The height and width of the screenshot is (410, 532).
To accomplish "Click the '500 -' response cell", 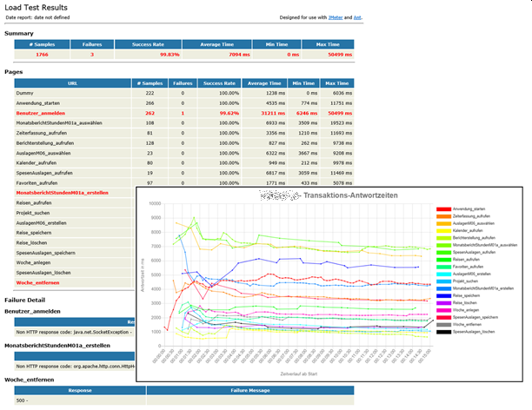I will 22,400.
